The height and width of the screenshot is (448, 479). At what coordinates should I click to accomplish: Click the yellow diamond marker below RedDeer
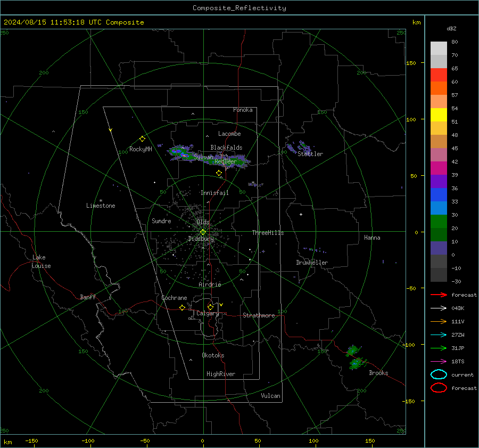click(219, 173)
